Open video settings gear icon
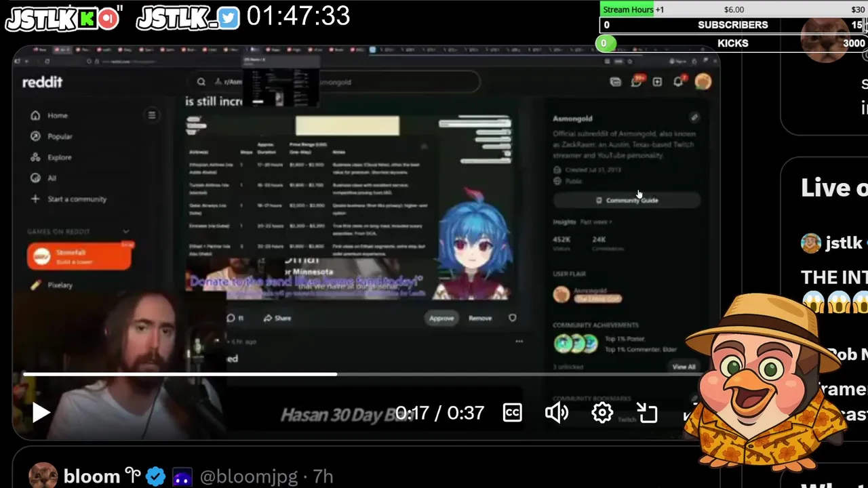Viewport: 868px width, 488px height. point(602,413)
